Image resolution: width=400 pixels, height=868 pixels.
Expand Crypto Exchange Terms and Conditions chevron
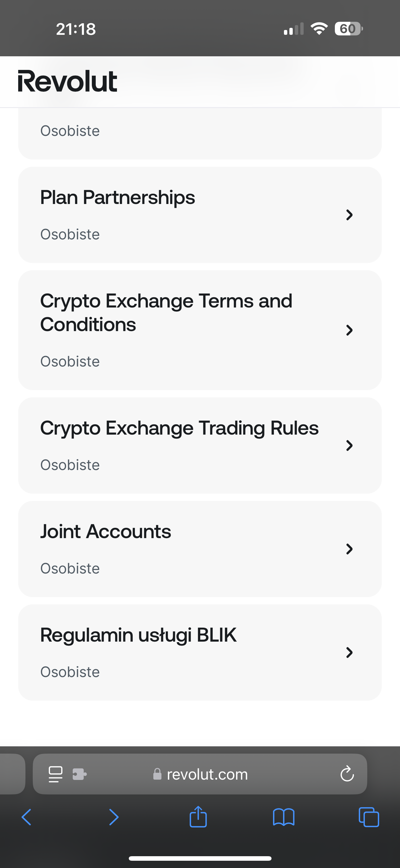pos(349,330)
